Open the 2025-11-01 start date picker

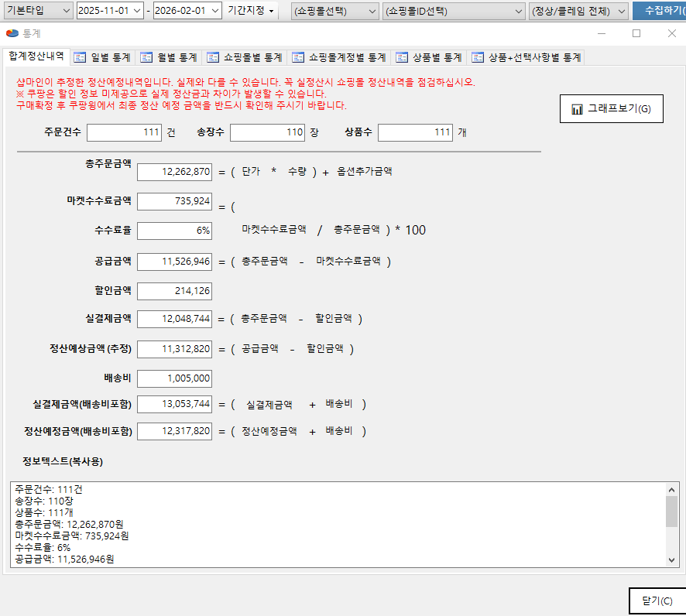138,10
